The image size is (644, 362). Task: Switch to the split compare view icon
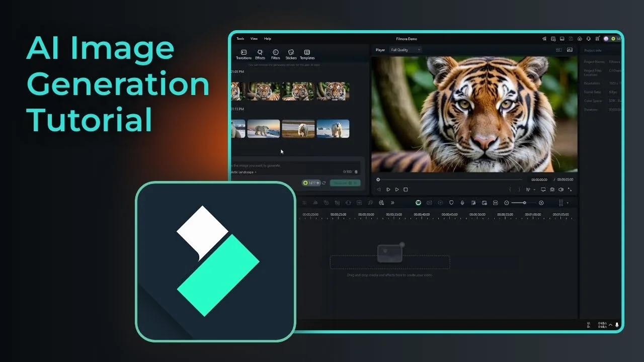(x=559, y=50)
